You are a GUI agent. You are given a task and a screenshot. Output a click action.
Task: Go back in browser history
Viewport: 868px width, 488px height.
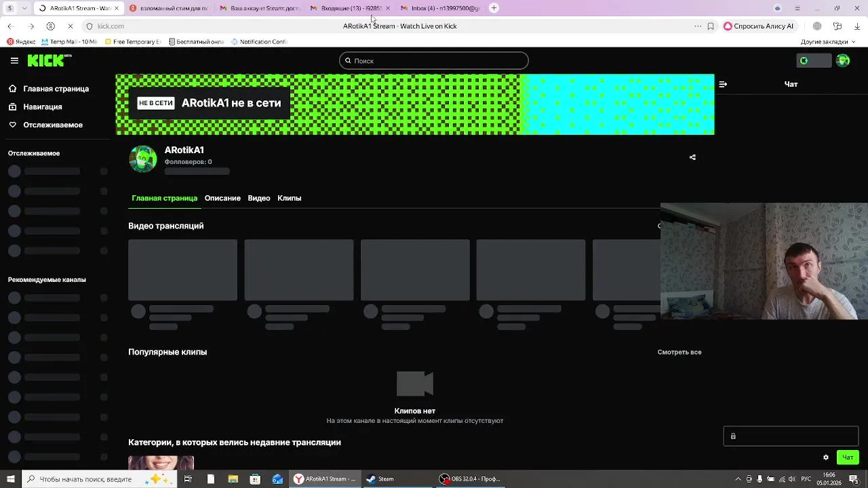[x=10, y=26]
